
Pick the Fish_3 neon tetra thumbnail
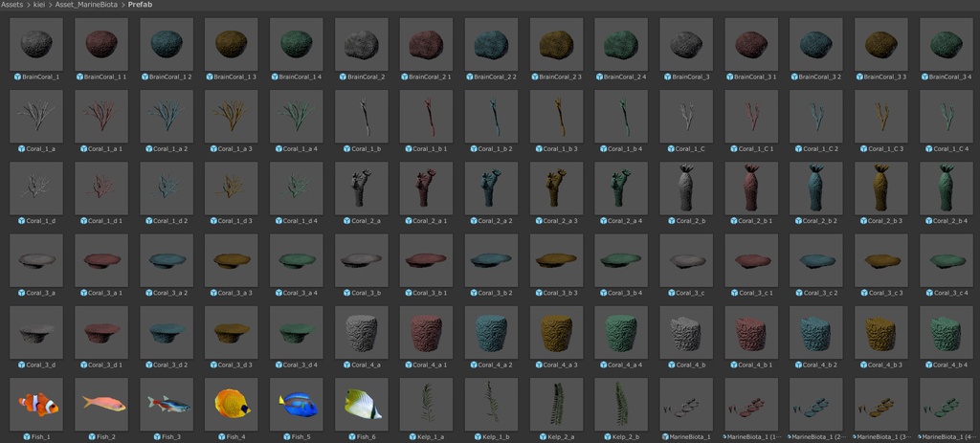[x=167, y=405]
